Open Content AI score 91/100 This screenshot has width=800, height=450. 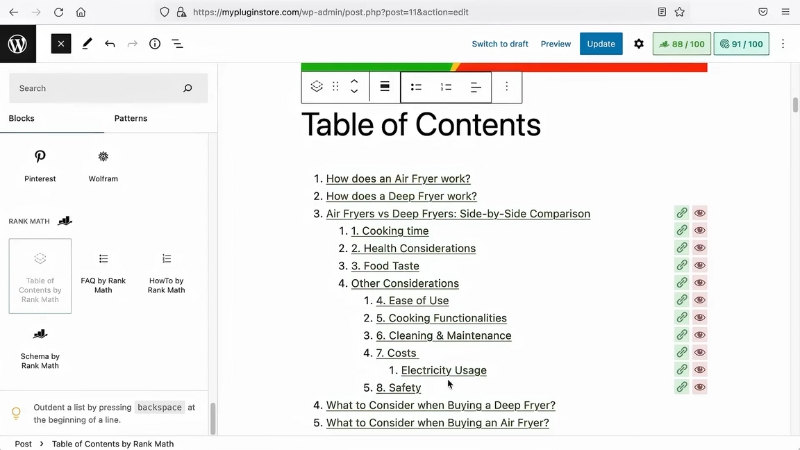point(741,44)
